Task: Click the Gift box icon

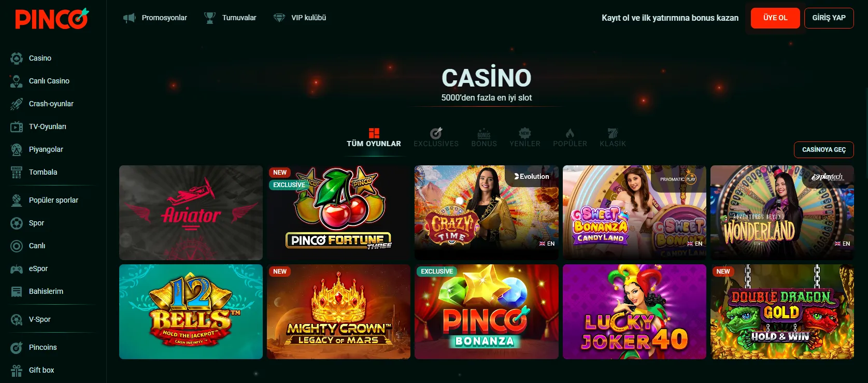Action: point(17,370)
